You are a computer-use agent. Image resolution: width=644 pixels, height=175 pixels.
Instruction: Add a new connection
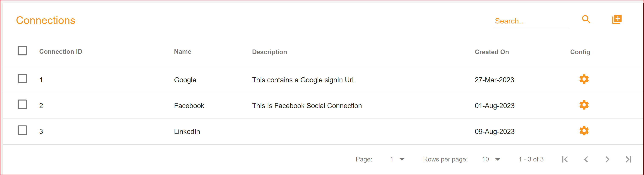tap(617, 19)
